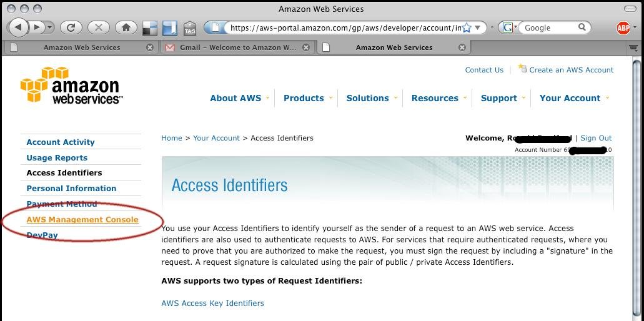Click the Stop loading X button

click(99, 27)
